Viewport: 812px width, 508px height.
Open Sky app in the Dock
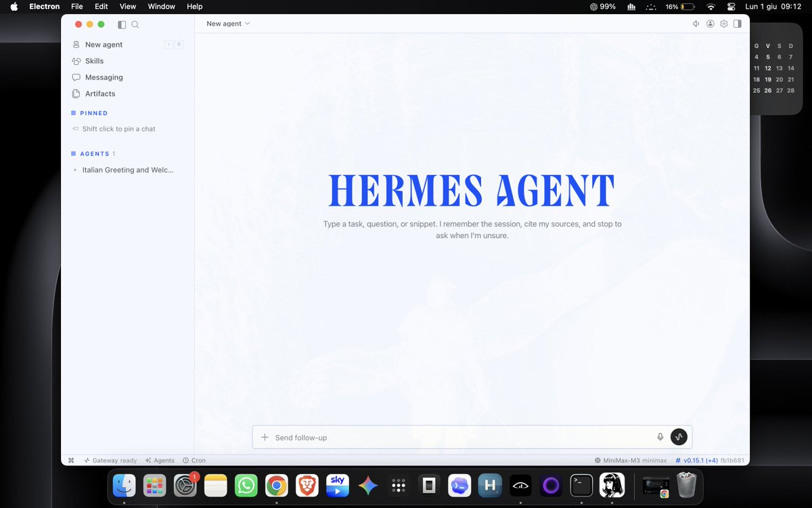[338, 485]
